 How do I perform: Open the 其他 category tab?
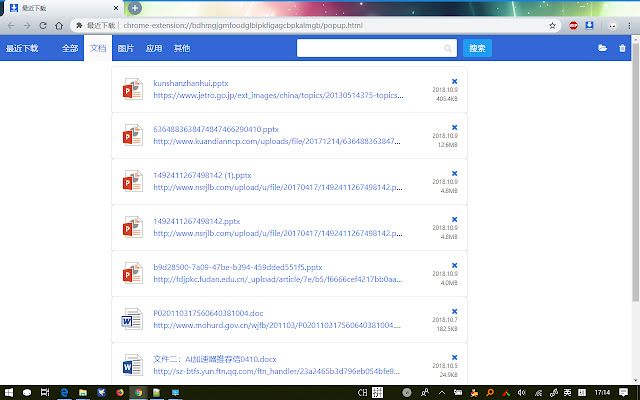182,47
